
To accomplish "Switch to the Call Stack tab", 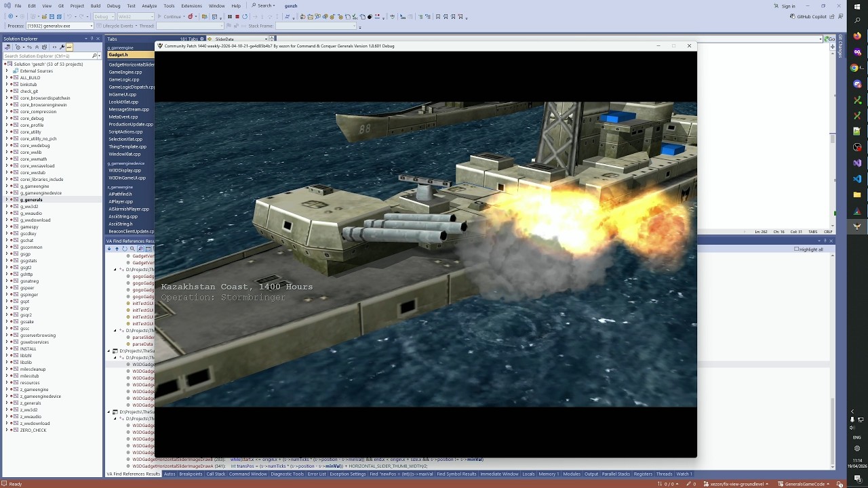I will coord(216,474).
